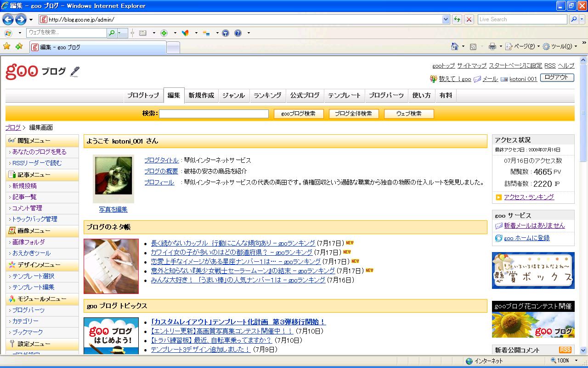The width and height of the screenshot is (588, 368).
Task: Click the green magnifier web search button
Action: tap(112, 33)
